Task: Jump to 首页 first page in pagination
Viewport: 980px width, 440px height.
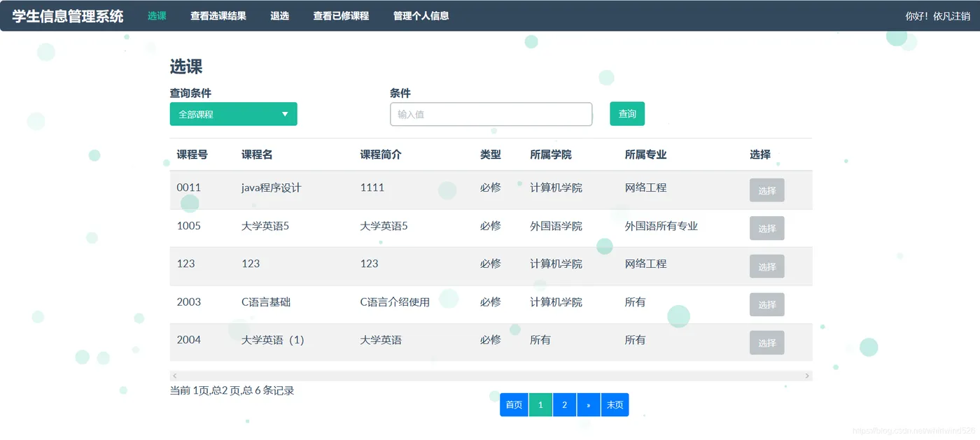Action: tap(514, 405)
